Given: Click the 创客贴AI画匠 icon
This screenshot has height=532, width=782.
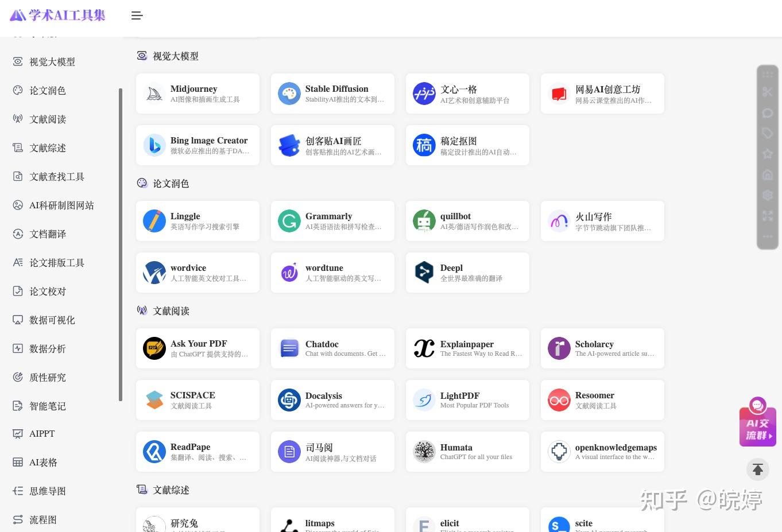Looking at the screenshot, I should [x=289, y=145].
